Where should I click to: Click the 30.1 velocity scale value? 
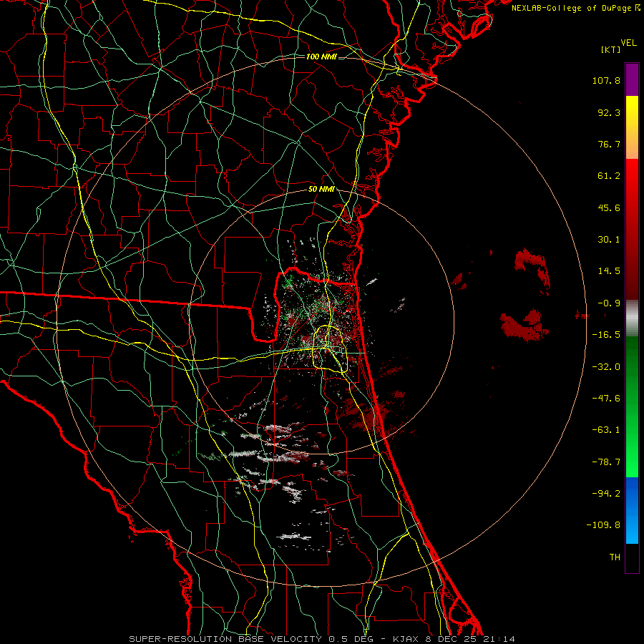pos(609,240)
